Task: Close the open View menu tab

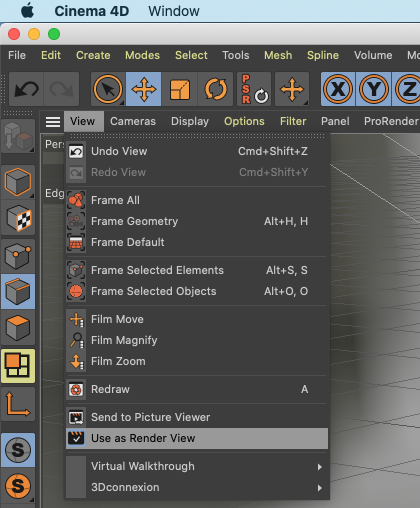Action: (83, 121)
